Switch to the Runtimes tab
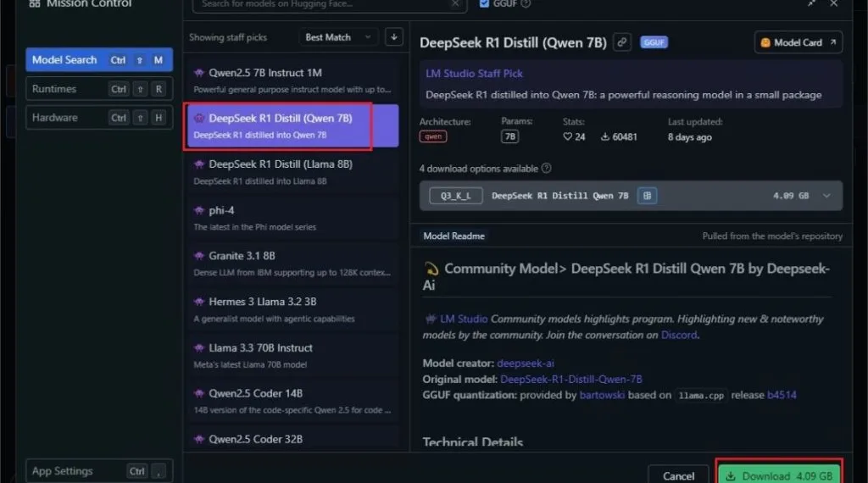Image resolution: width=868 pixels, height=483 pixels. tap(99, 89)
